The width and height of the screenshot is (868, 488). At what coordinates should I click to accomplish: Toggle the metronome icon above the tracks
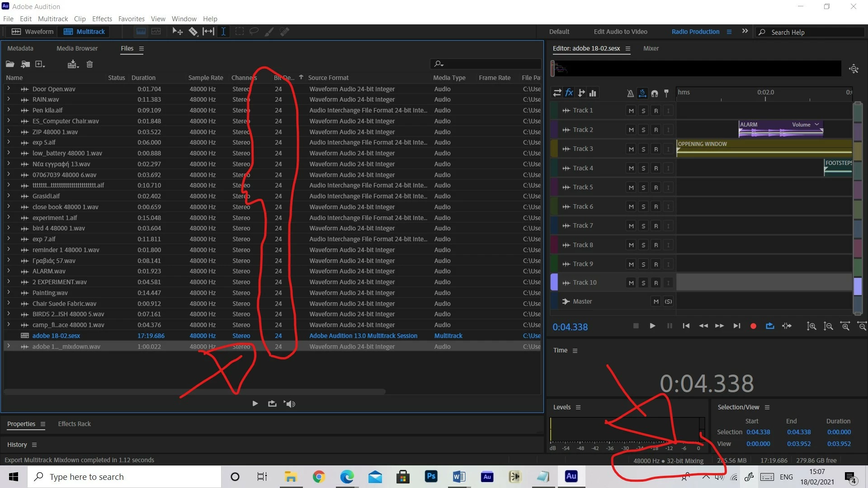(630, 93)
